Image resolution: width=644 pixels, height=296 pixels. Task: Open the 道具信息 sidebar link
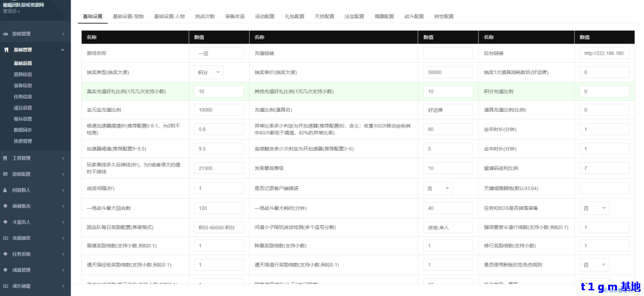coord(23,74)
